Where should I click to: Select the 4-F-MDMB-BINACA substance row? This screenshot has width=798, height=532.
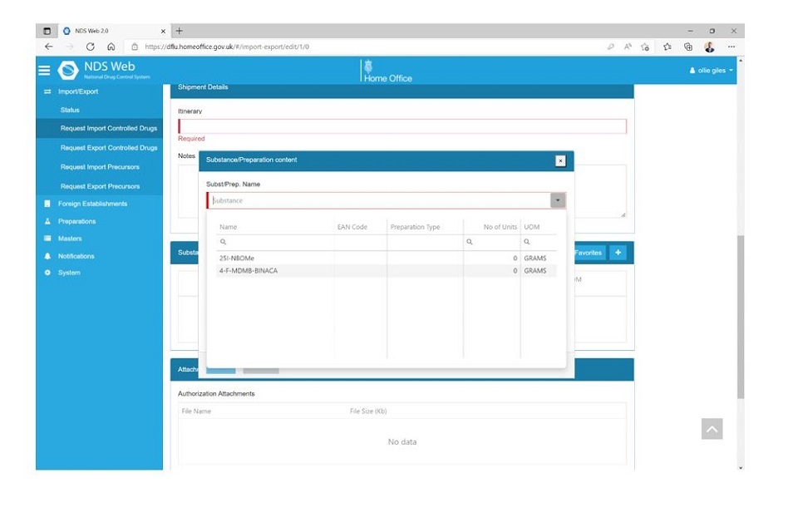248,271
